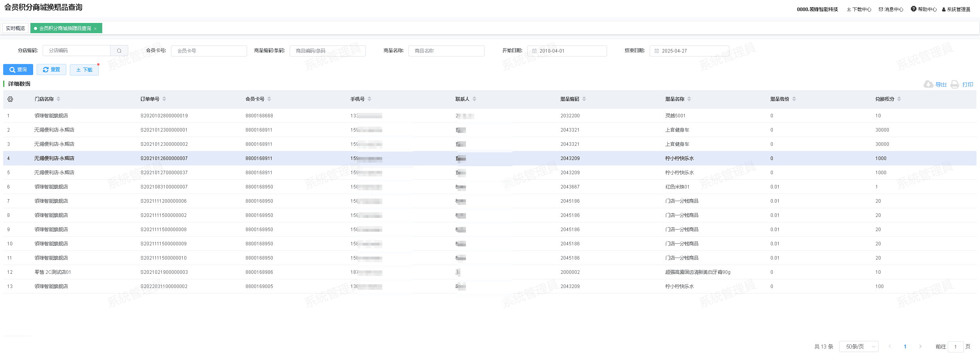Click the 重置 reset button
Image resolution: width=980 pixels, height=354 pixels.
[x=51, y=70]
